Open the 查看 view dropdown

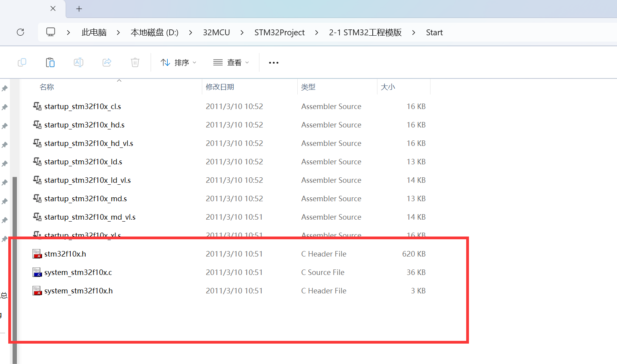[231, 62]
